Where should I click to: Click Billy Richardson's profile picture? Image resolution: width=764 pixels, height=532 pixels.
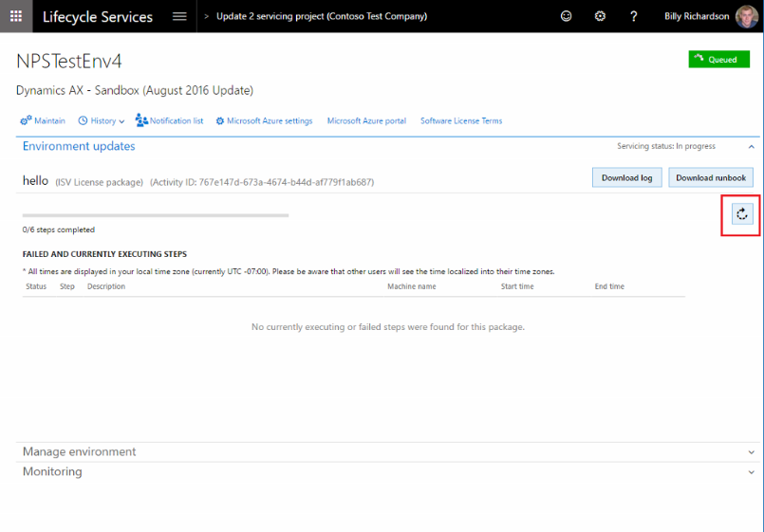click(x=747, y=16)
